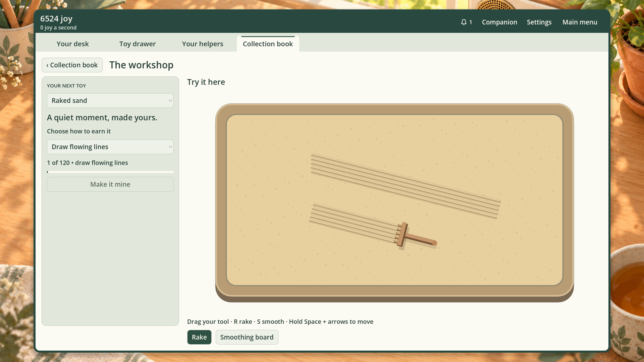Go to Main menu
The image size is (644, 362).
(580, 22)
